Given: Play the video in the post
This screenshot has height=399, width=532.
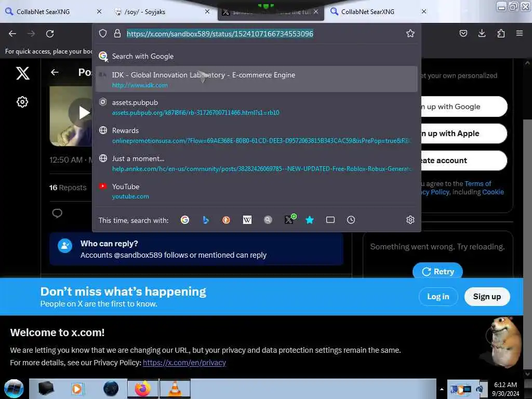Looking at the screenshot, I should [x=83, y=113].
